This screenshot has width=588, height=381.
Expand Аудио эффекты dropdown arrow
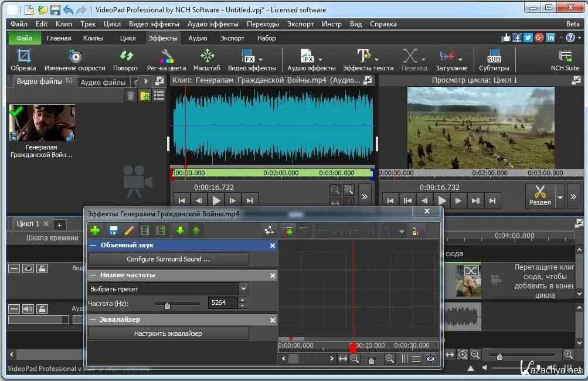tap(320, 60)
